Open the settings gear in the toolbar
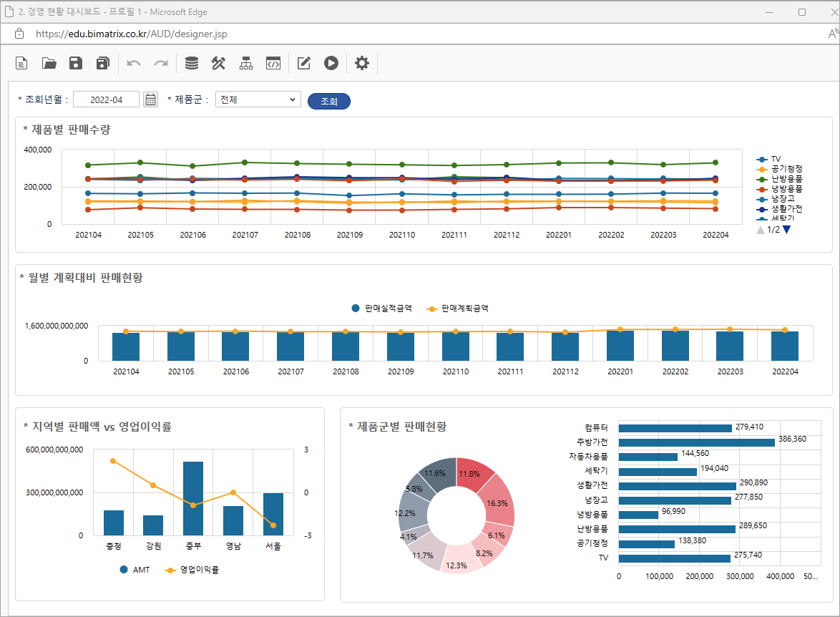 click(x=362, y=64)
